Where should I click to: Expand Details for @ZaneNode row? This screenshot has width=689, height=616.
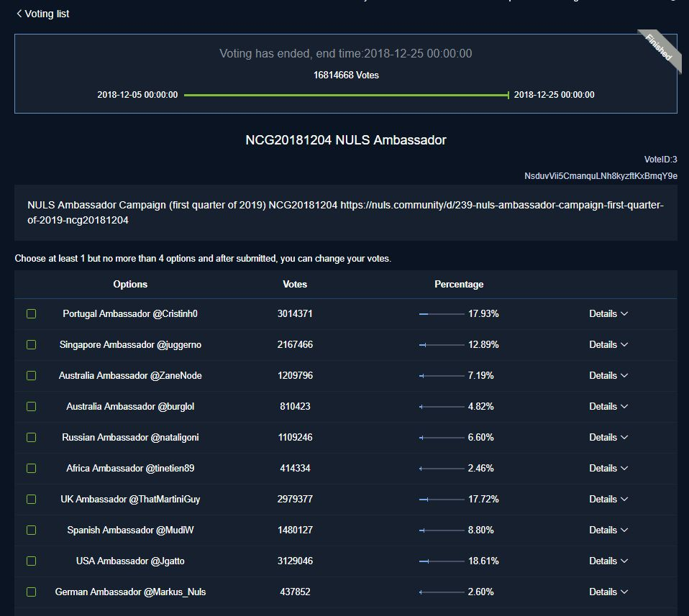608,375
